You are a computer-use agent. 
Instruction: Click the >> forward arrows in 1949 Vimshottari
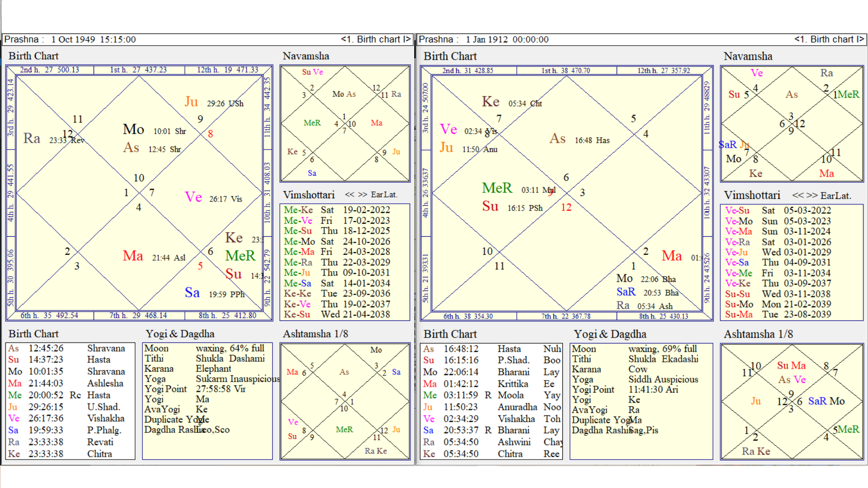(x=363, y=195)
